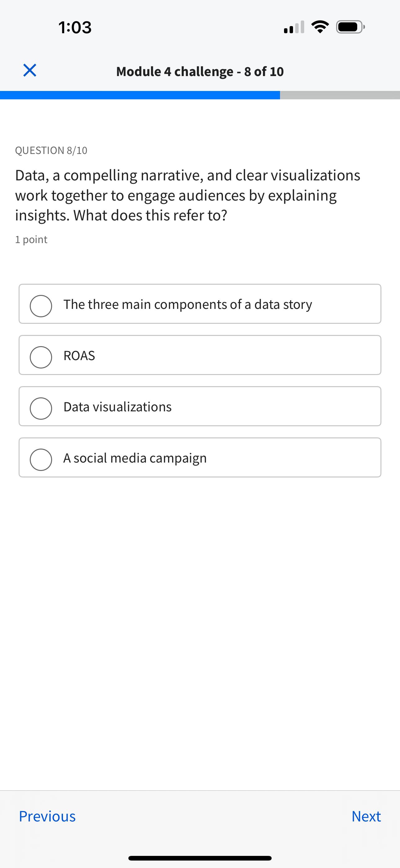Image resolution: width=400 pixels, height=868 pixels.
Task: Select the 'Data visualizations' answer
Action: [200, 406]
